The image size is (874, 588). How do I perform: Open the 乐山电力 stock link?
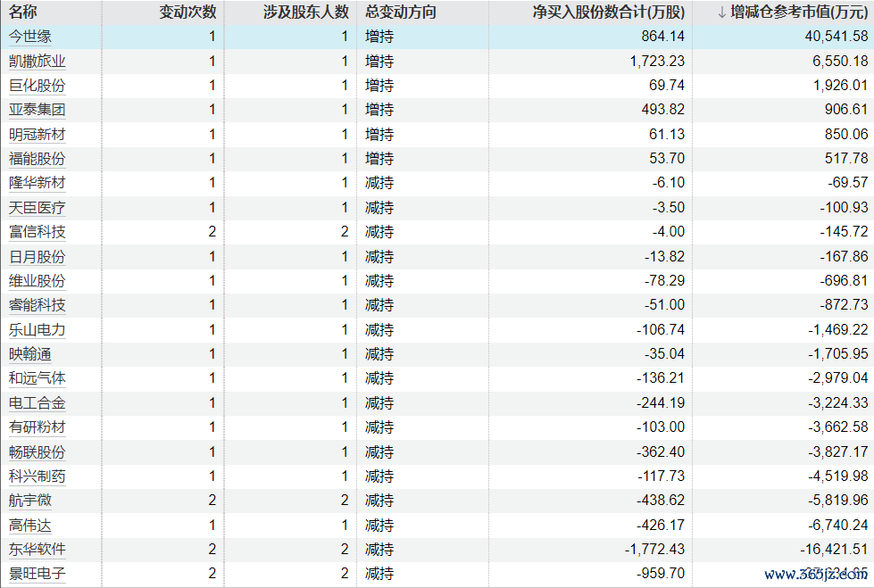pyautogui.click(x=37, y=329)
